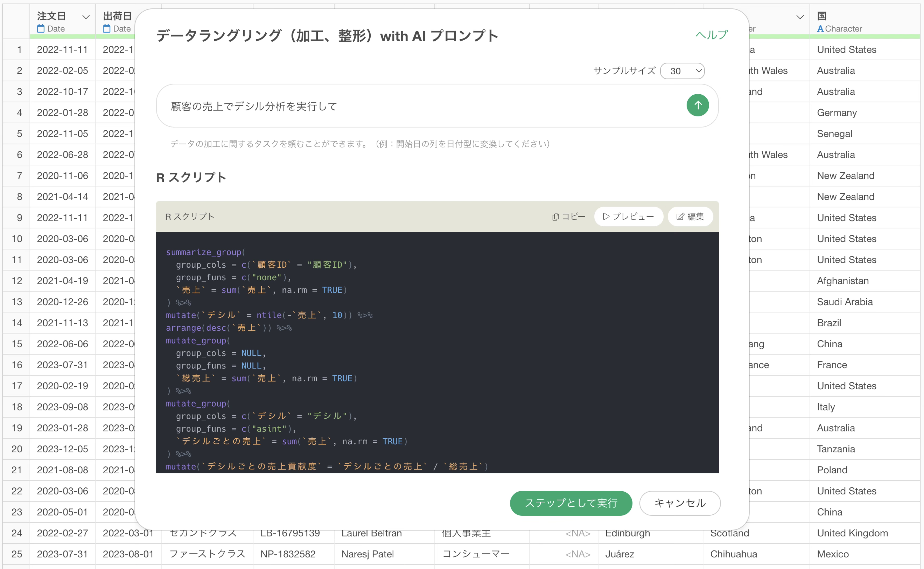The image size is (924, 569).
Task: Click the Date calendar icon under 出荷日
Action: (106, 29)
